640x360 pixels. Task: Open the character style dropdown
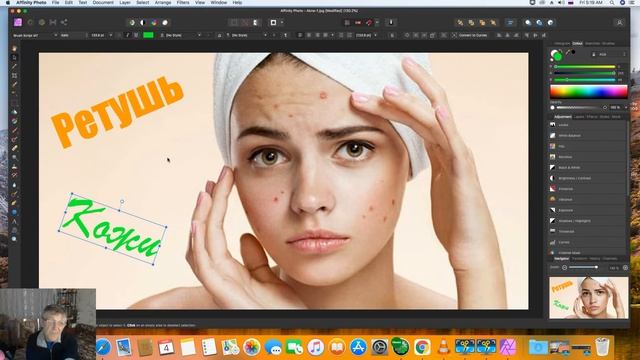tap(182, 36)
